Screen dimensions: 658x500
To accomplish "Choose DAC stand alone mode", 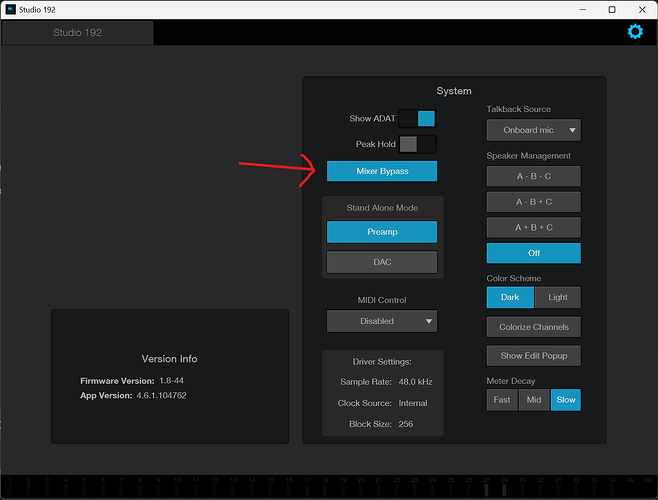I will [x=381, y=262].
